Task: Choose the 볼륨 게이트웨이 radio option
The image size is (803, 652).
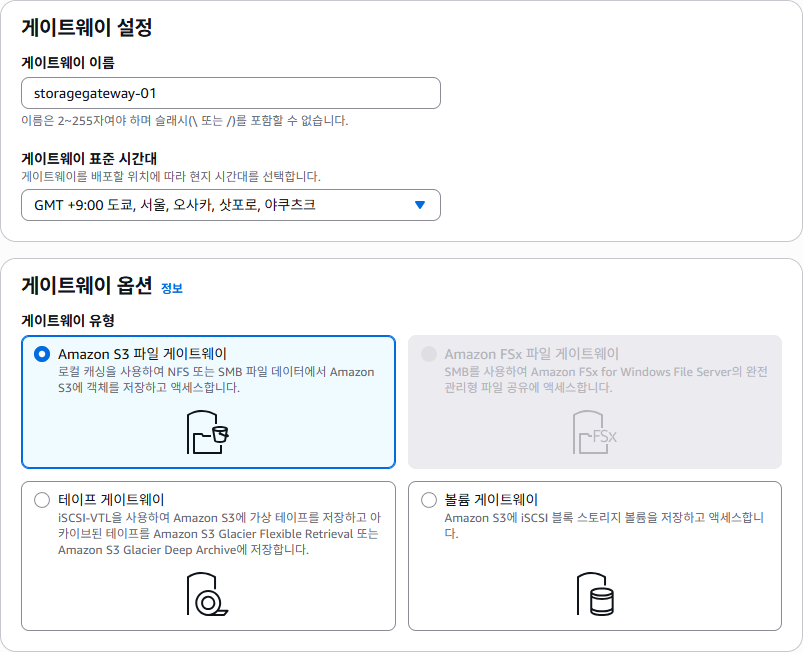Action: pyautogui.click(x=429, y=500)
